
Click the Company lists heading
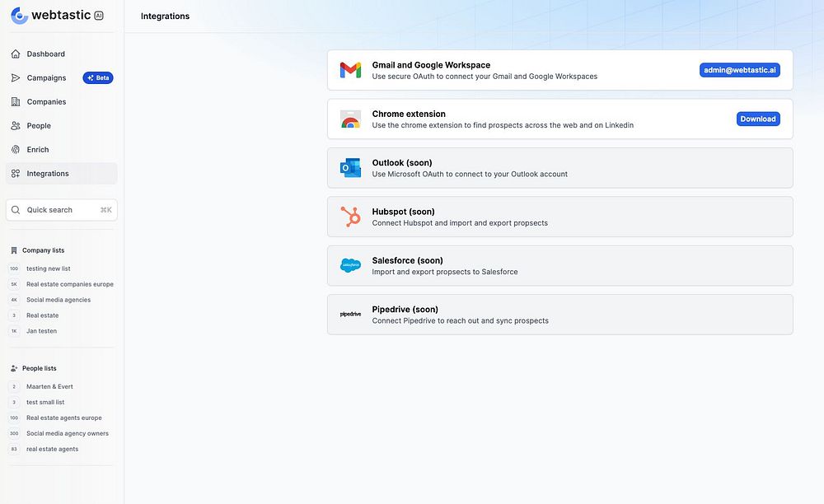point(43,250)
